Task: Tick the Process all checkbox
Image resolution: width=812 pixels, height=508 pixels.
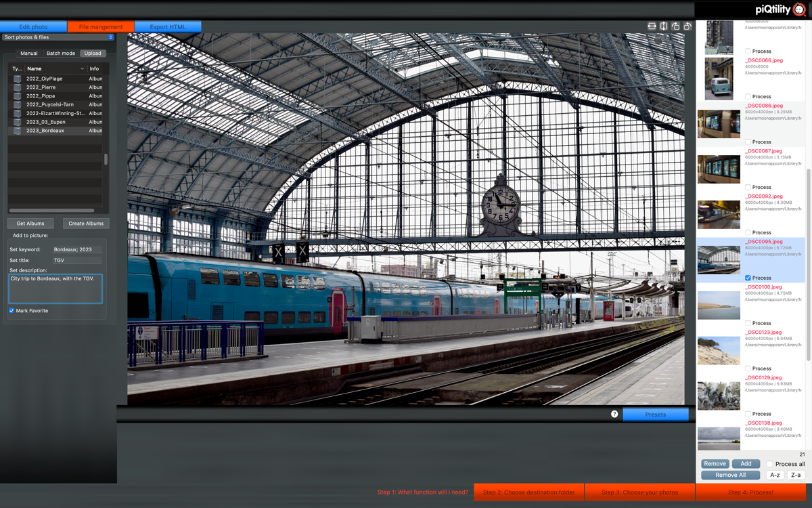Action: [769, 464]
